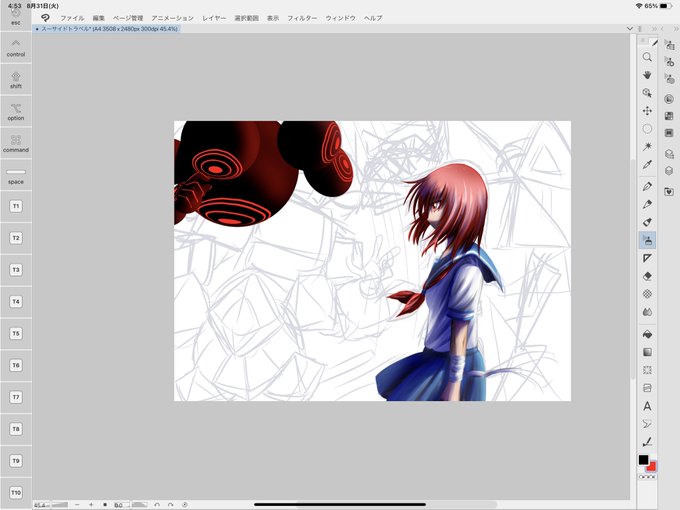Open the ページ管理 menu
The height and width of the screenshot is (510, 680).
point(128,18)
